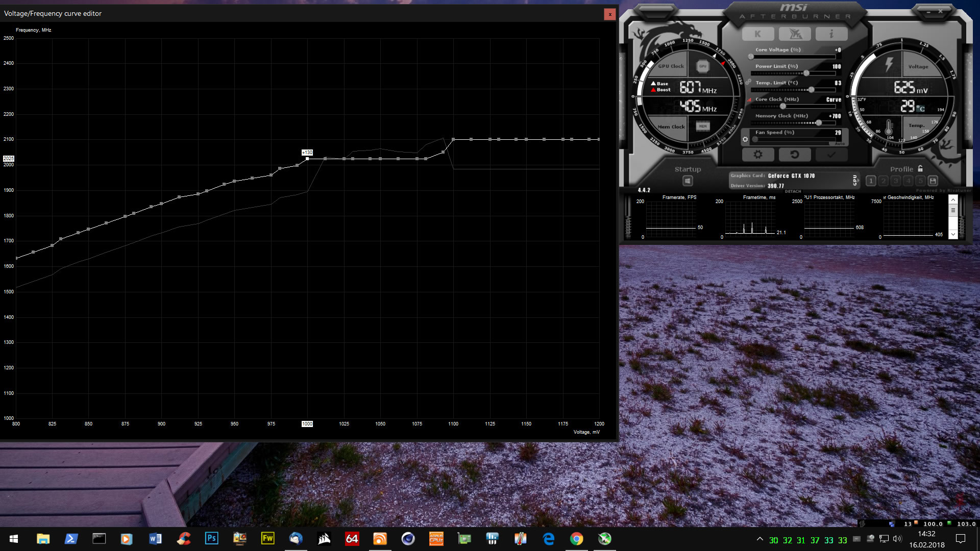The width and height of the screenshot is (980, 551).
Task: Open fan speed settings gear icon
Action: point(745,139)
